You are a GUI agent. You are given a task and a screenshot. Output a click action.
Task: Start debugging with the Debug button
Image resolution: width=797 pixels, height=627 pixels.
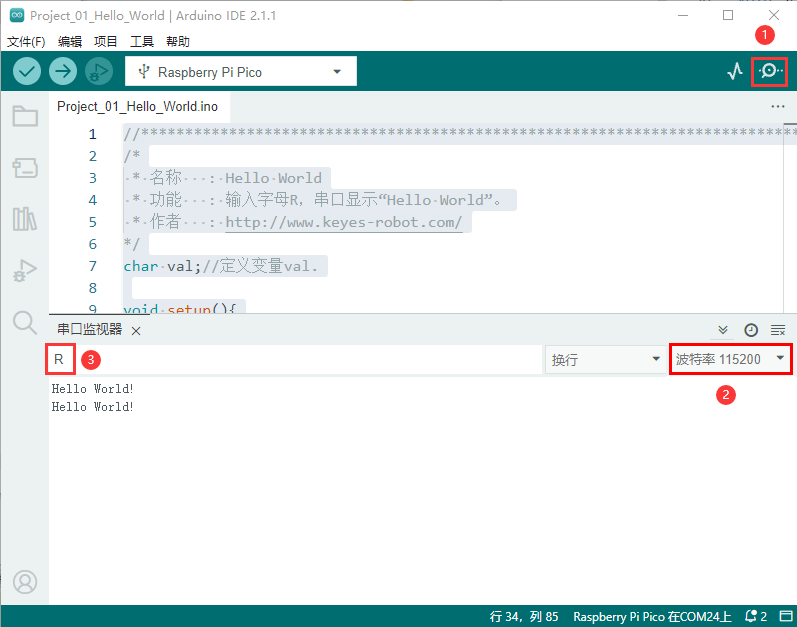coord(99,72)
